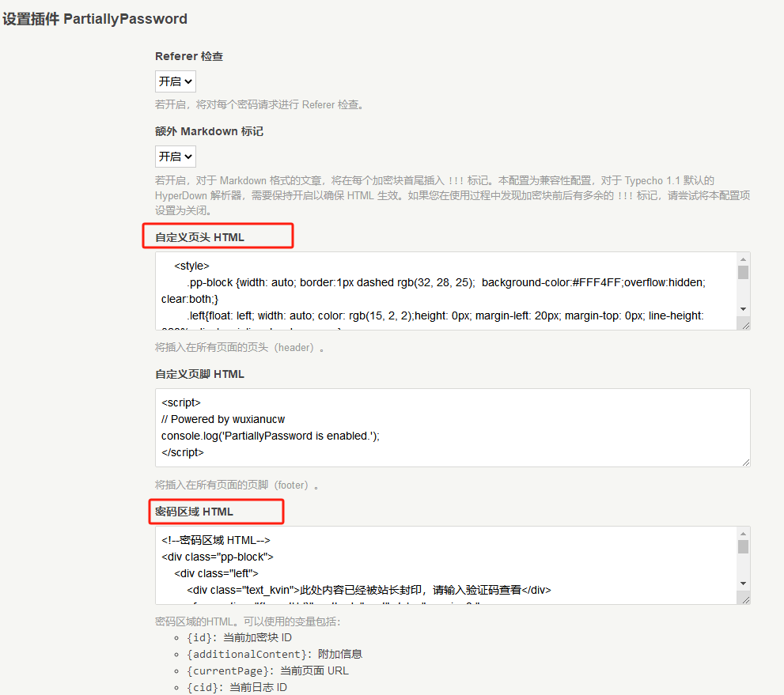Click the scrollbar thumb in 密码区域 HTML box
The image size is (784, 695).
[x=743, y=547]
